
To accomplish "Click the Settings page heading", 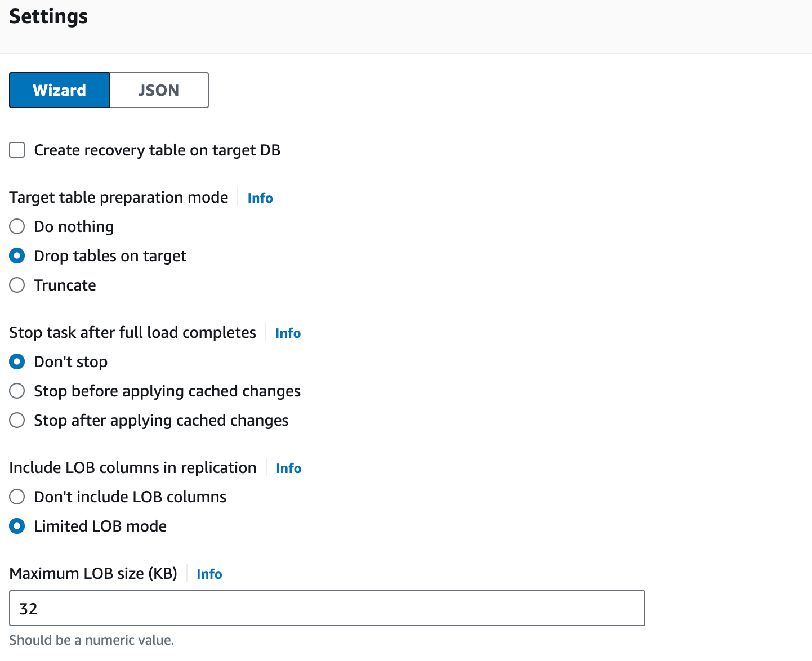I will pyautogui.click(x=48, y=16).
